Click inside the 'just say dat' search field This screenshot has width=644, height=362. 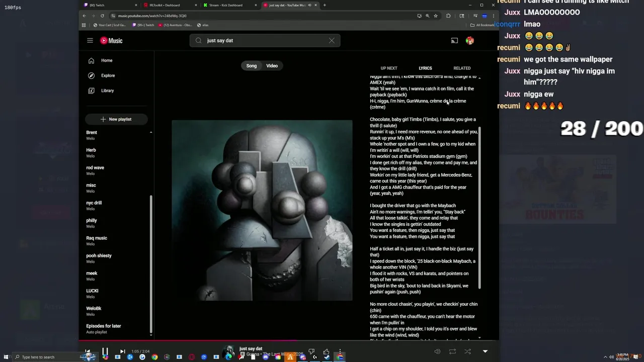265,41
